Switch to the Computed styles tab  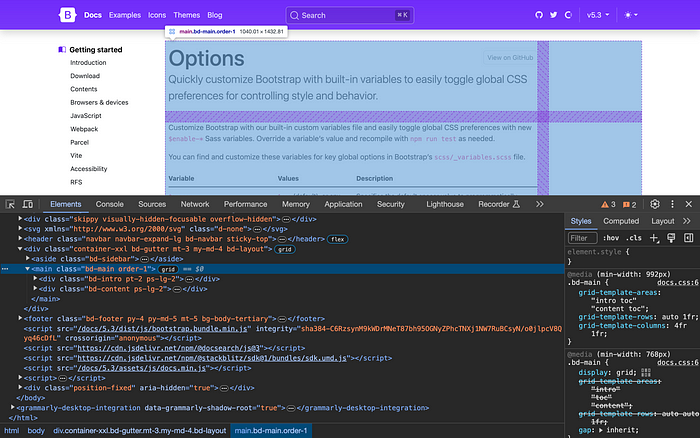[621, 221]
